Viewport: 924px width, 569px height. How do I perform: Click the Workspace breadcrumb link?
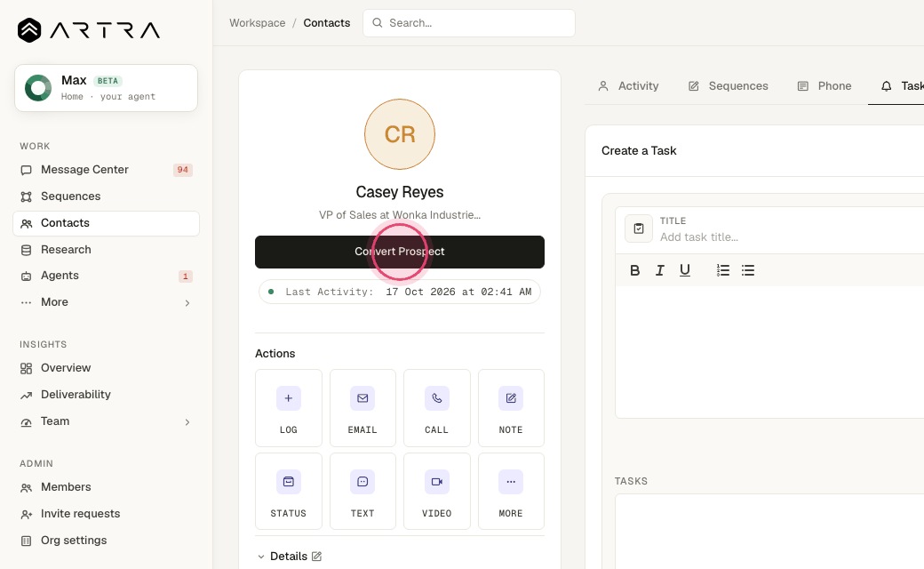(x=257, y=23)
